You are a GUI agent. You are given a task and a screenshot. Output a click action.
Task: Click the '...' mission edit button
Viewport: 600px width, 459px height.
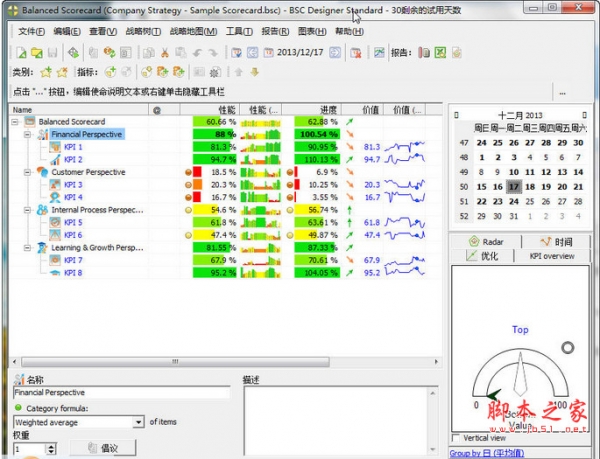click(562, 93)
